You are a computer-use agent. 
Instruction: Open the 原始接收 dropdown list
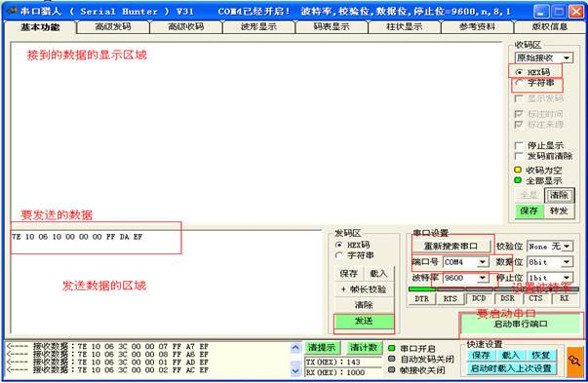pos(567,58)
